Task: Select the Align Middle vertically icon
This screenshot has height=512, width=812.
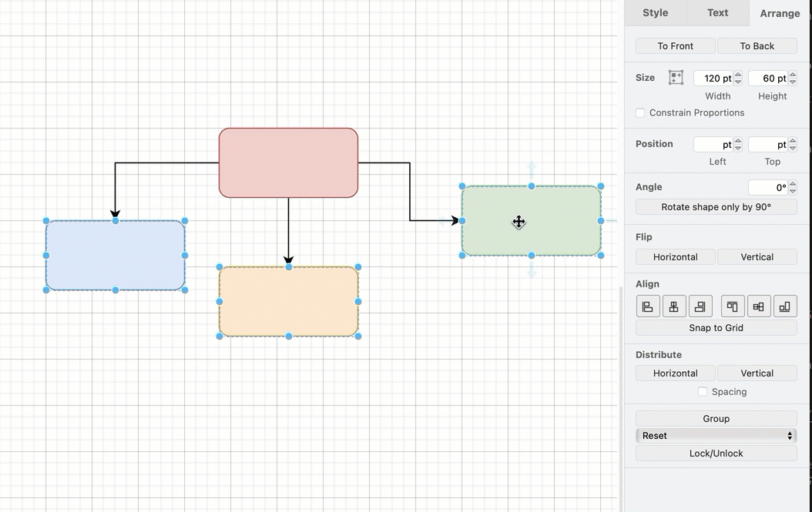Action: (x=759, y=306)
